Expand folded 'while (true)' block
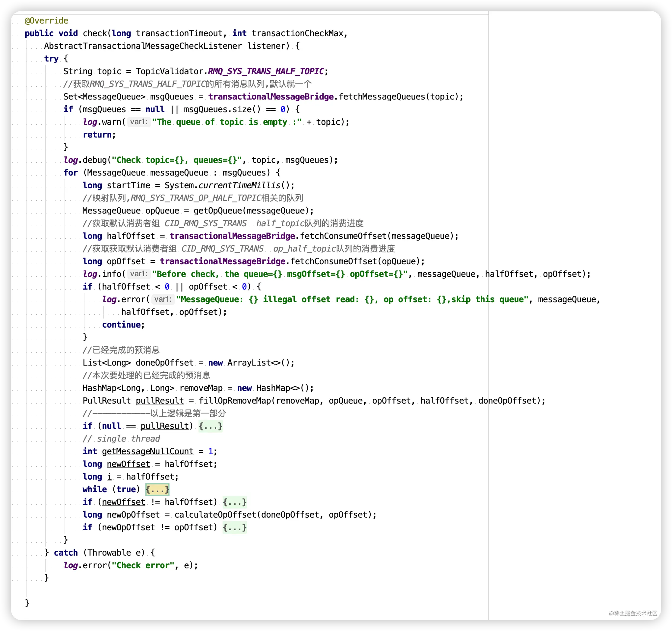The image size is (672, 631). click(x=157, y=490)
